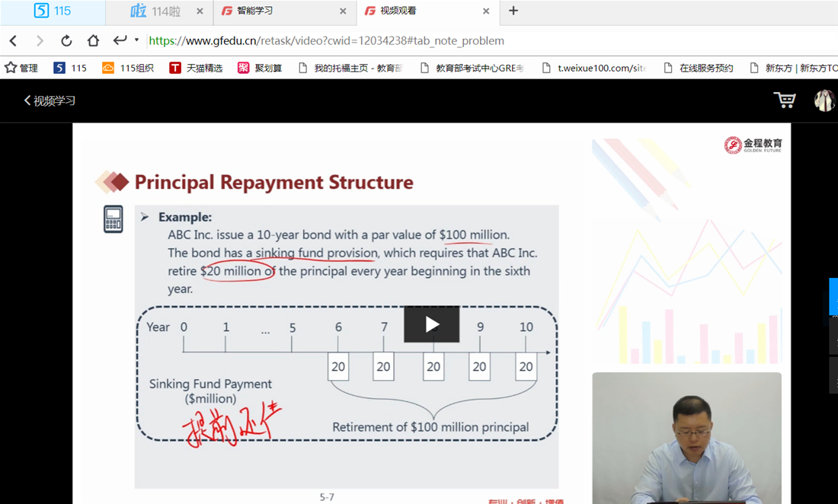
Task: Open the 聚划算 bookmark
Action: pos(260,68)
